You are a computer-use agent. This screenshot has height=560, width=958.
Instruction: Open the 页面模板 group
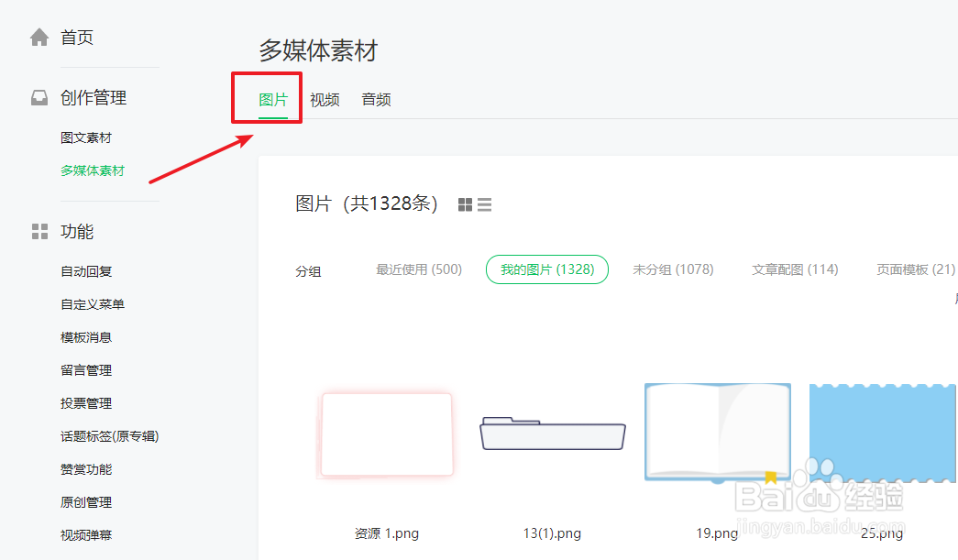click(914, 269)
